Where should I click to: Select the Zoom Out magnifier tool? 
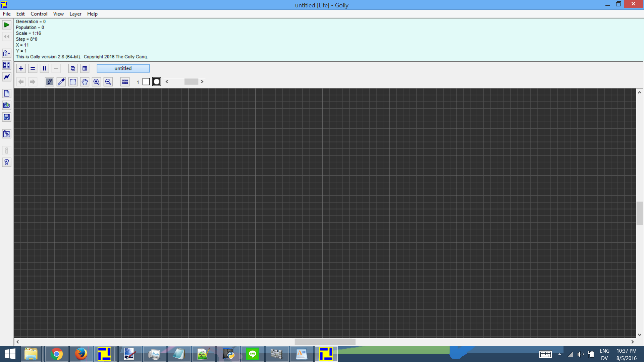108,82
